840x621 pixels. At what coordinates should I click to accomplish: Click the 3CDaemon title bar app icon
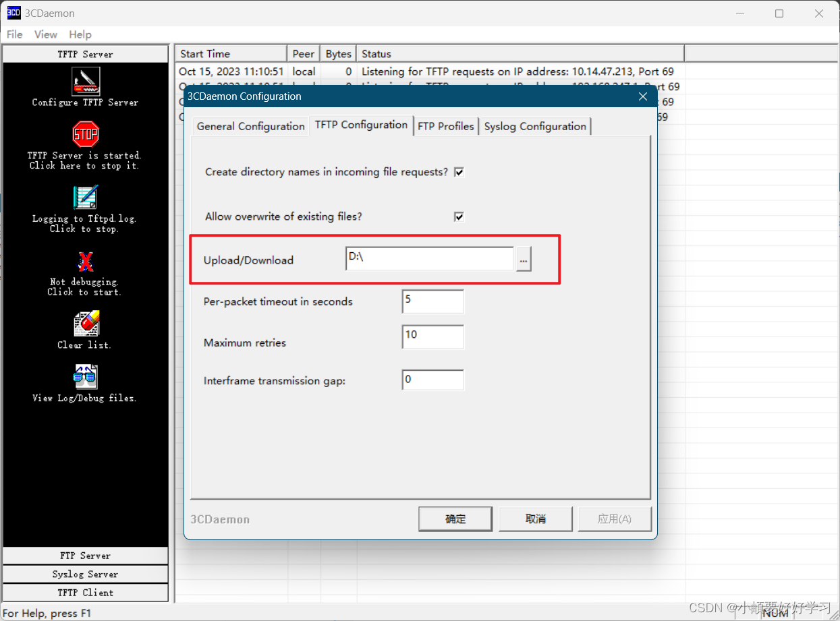click(x=13, y=13)
